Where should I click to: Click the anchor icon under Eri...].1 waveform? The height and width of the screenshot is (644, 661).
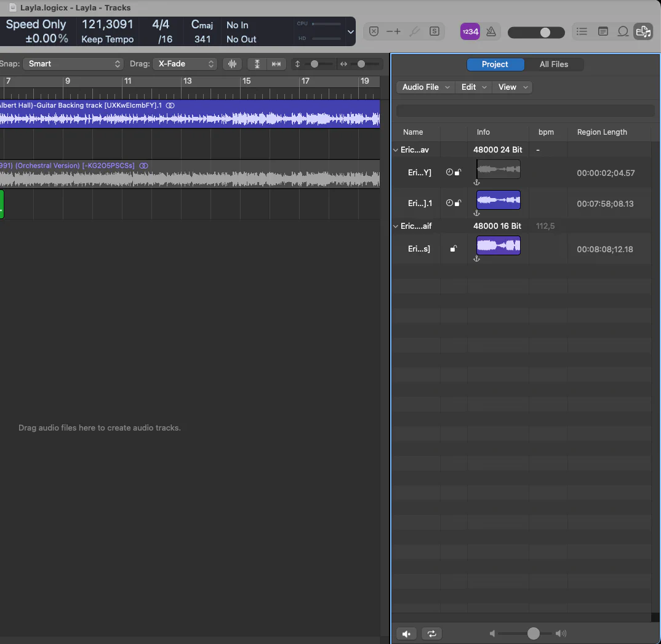pyautogui.click(x=476, y=213)
